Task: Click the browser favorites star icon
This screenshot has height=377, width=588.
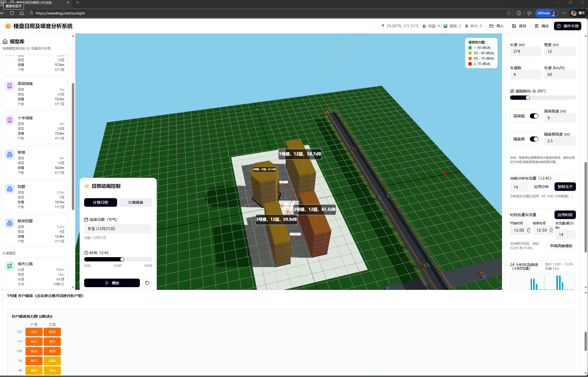Action: click(509, 13)
